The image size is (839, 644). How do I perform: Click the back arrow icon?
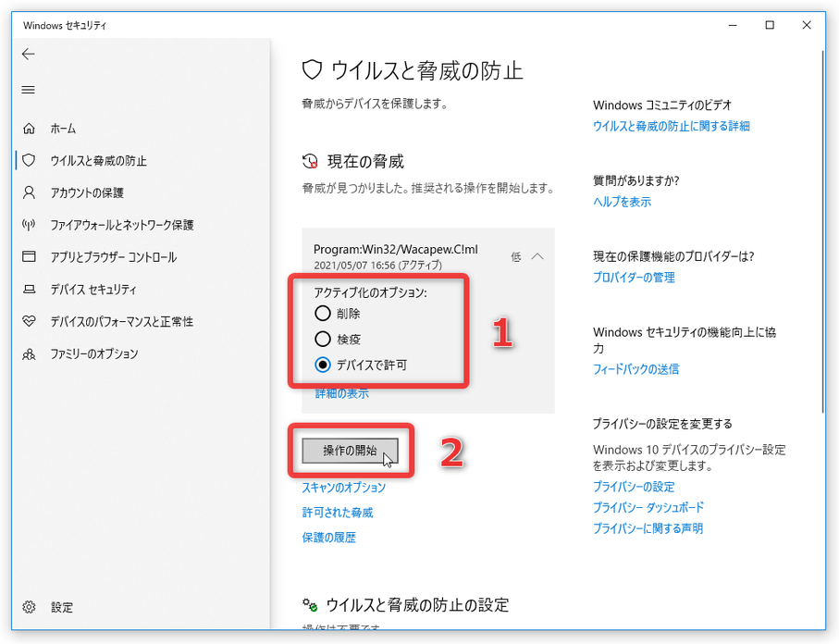(x=29, y=54)
